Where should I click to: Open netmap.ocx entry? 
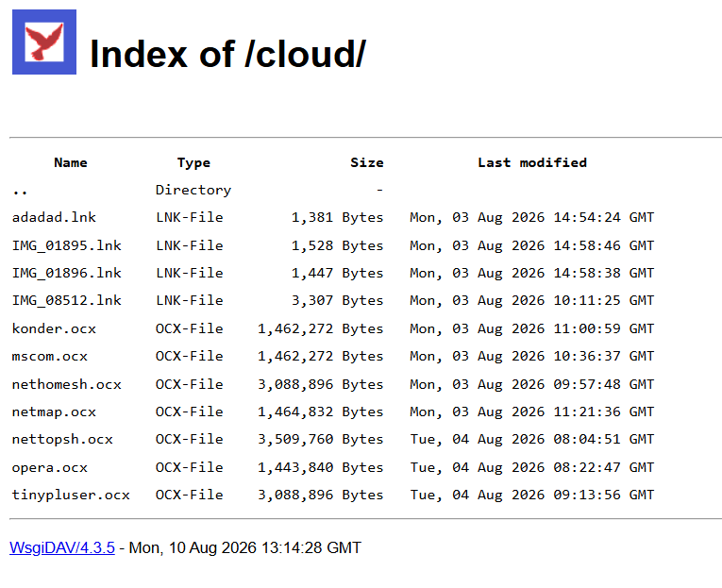pyautogui.click(x=54, y=412)
